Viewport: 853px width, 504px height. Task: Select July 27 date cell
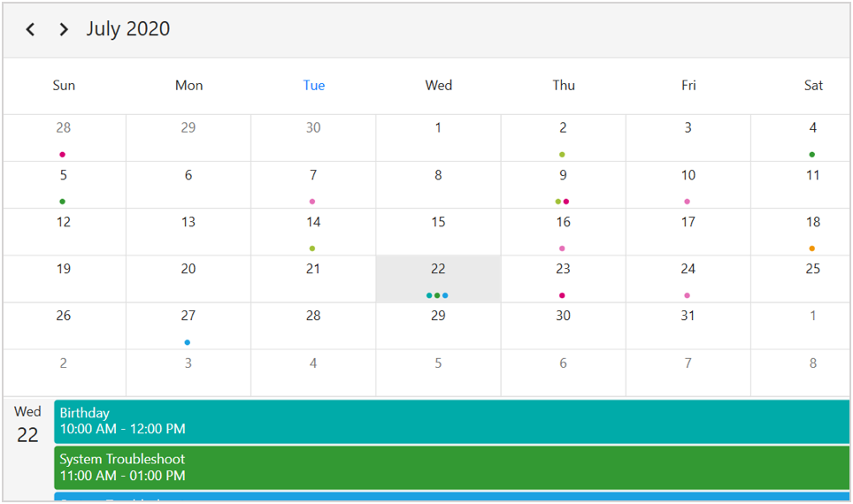pyautogui.click(x=188, y=325)
